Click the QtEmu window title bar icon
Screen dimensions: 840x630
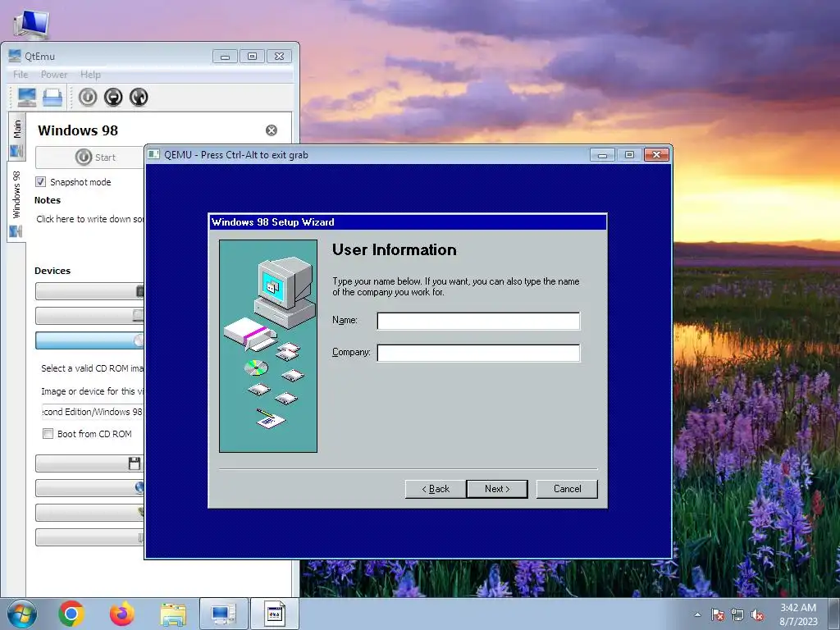[15, 56]
